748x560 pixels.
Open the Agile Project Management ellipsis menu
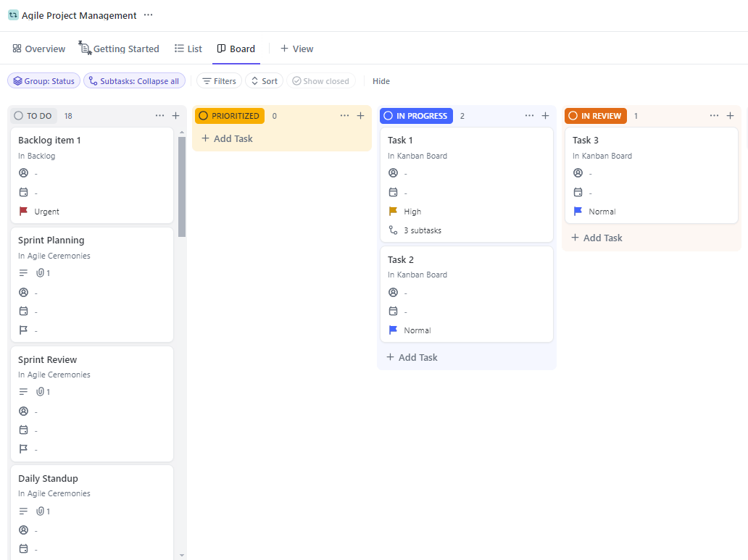click(149, 15)
